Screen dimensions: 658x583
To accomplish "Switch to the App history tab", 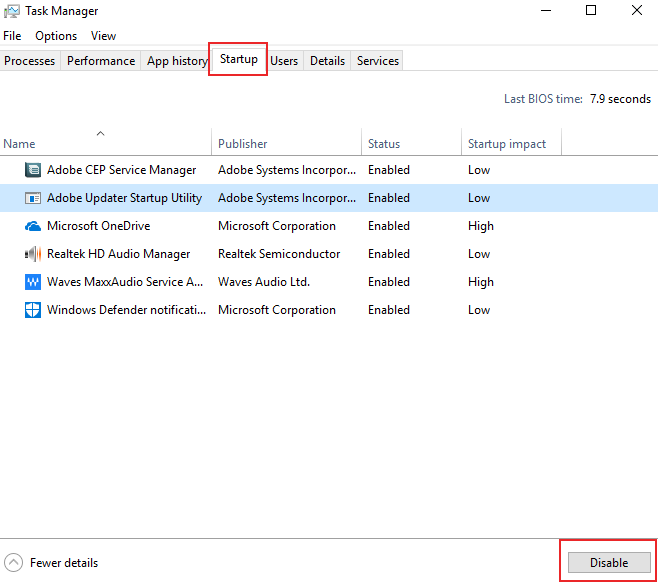I will tap(176, 61).
